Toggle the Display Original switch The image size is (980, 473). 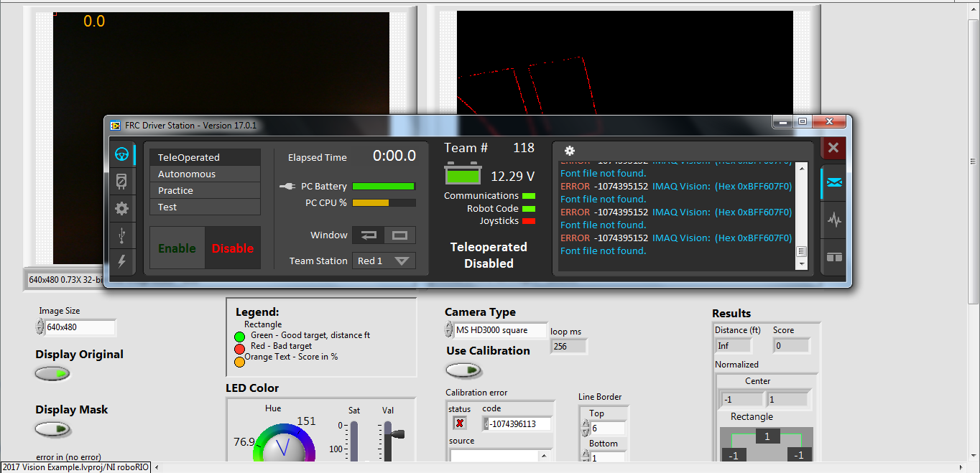(x=52, y=373)
